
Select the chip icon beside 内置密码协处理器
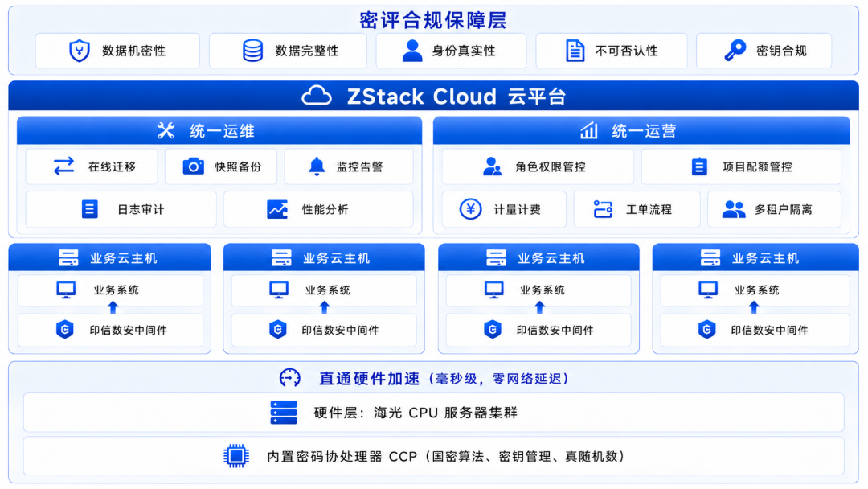pos(236,456)
